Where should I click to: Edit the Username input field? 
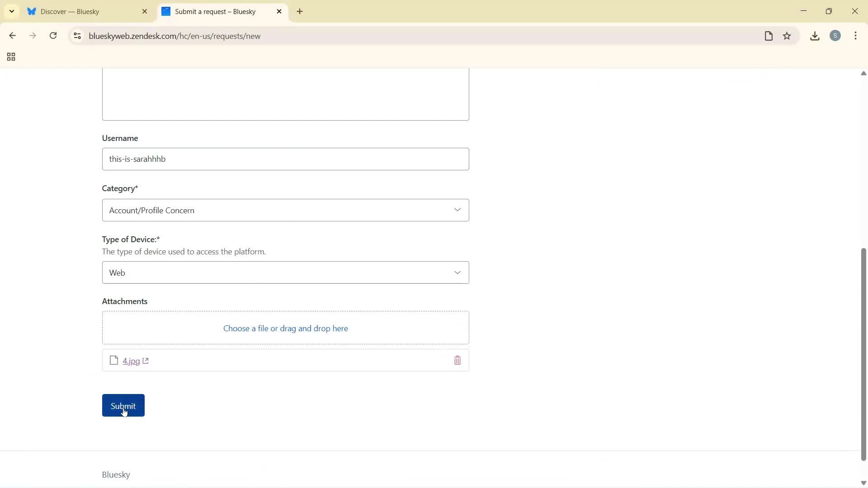point(286,159)
